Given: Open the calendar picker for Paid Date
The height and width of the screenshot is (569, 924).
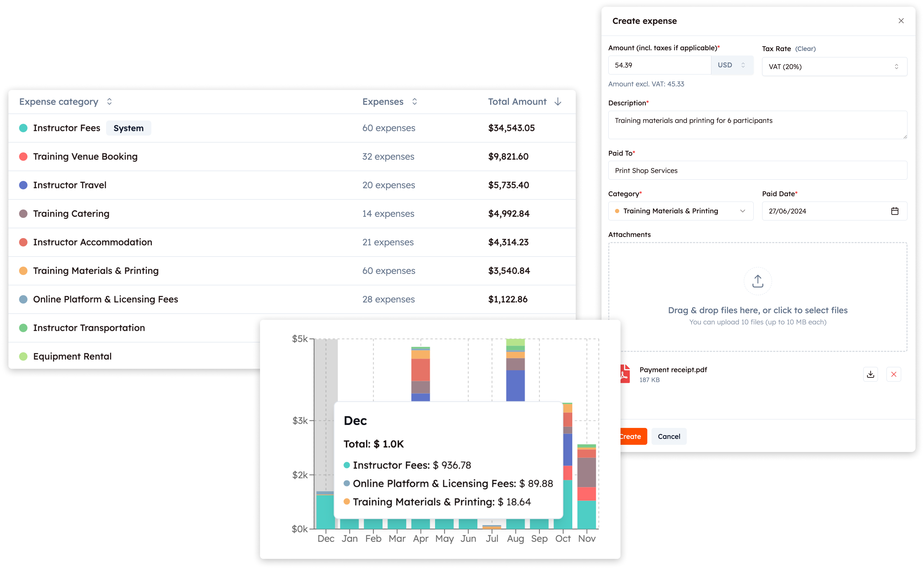Looking at the screenshot, I should (x=895, y=211).
